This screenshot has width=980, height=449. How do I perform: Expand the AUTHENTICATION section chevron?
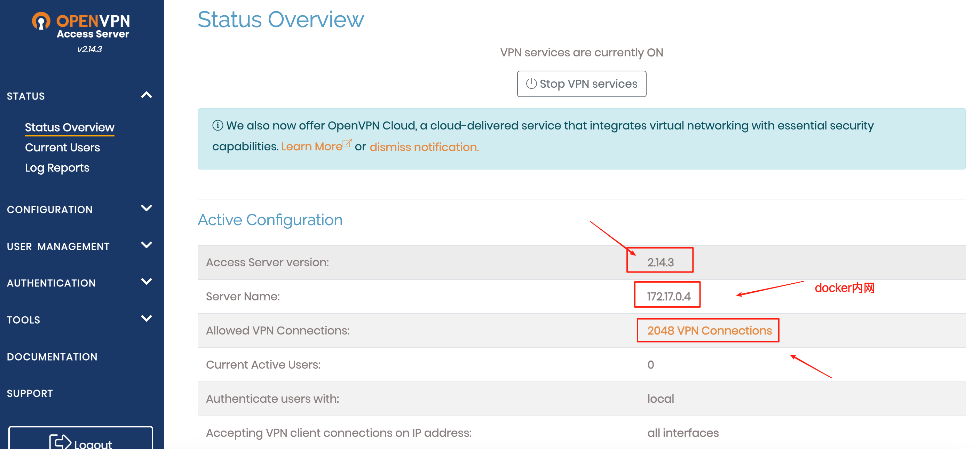tap(147, 282)
